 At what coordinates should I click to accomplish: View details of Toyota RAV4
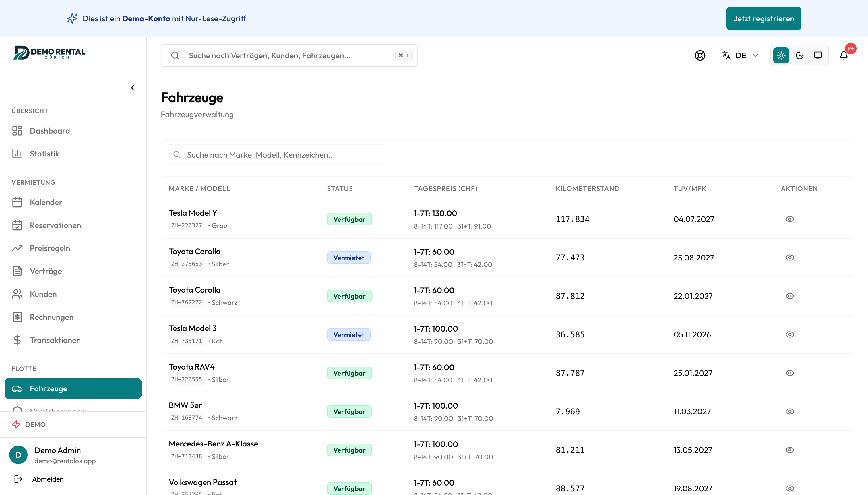pyautogui.click(x=790, y=373)
